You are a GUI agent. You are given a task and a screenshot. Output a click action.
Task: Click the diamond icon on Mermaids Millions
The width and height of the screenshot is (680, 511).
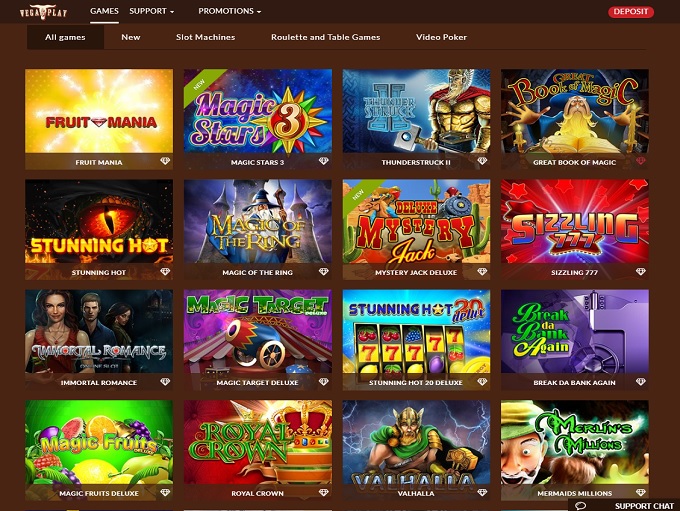[641, 492]
